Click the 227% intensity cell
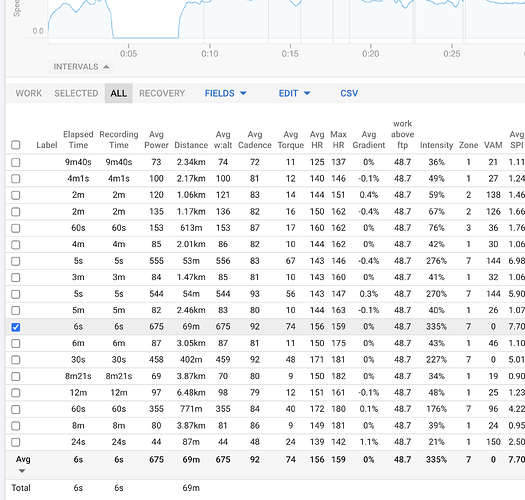The width and height of the screenshot is (525, 500). (436, 360)
